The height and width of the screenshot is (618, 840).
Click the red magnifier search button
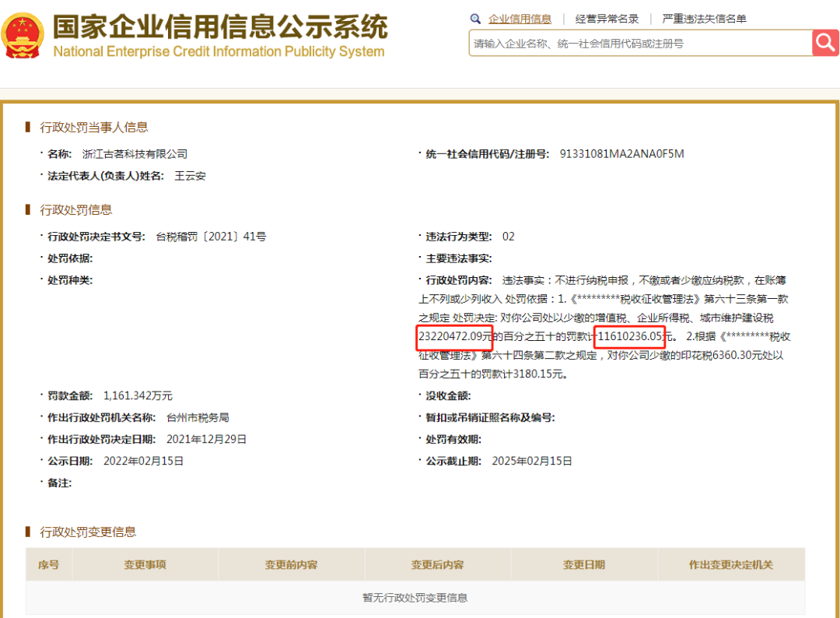tap(824, 43)
